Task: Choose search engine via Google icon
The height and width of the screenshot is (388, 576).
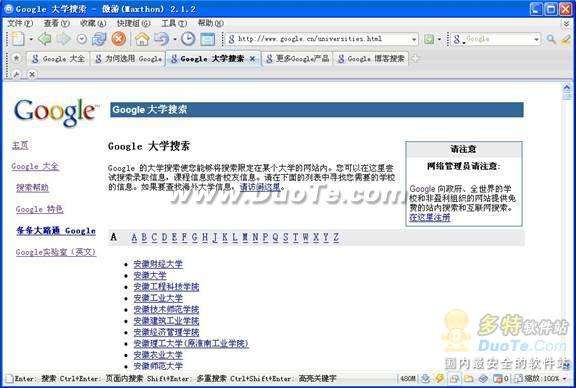Action: pyautogui.click(x=457, y=39)
